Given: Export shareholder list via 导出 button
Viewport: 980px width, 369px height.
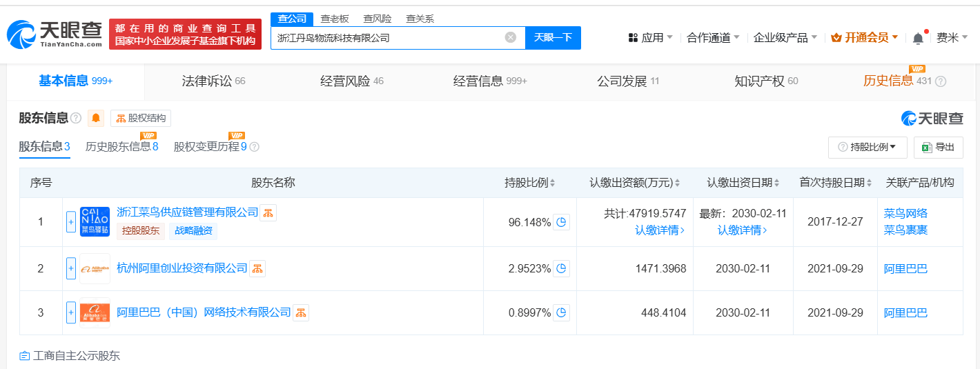Looking at the screenshot, I should click(x=938, y=147).
